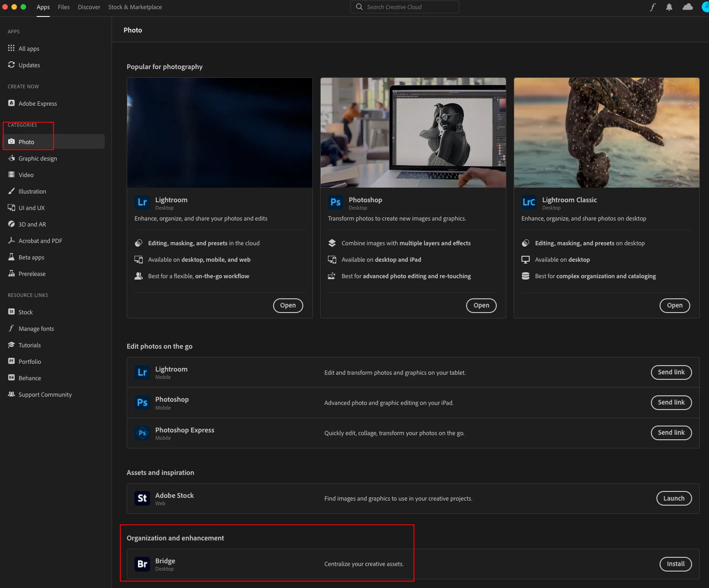Click the Stock icon in Resource Links
The image size is (709, 588).
point(11,312)
